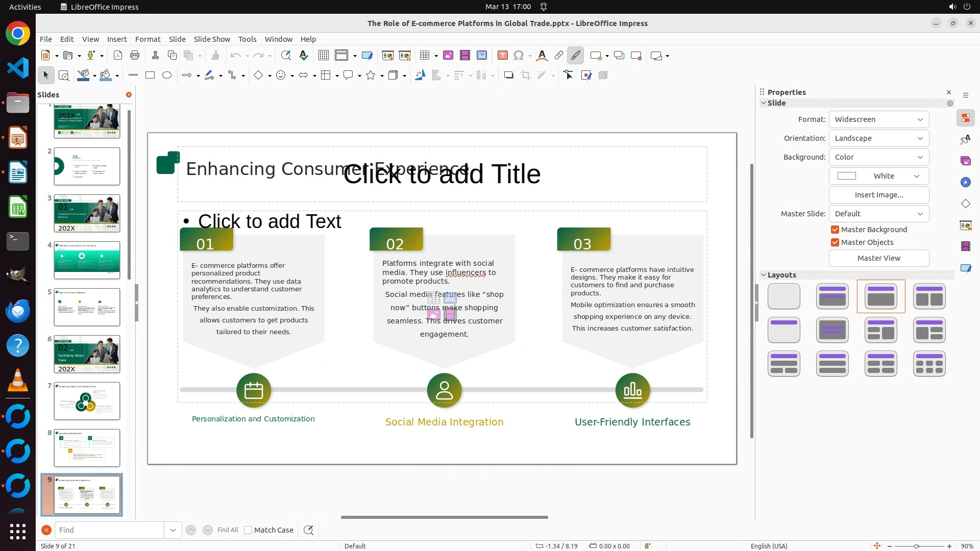
Task: Disable the Master Objects checkbox
Action: (x=835, y=242)
